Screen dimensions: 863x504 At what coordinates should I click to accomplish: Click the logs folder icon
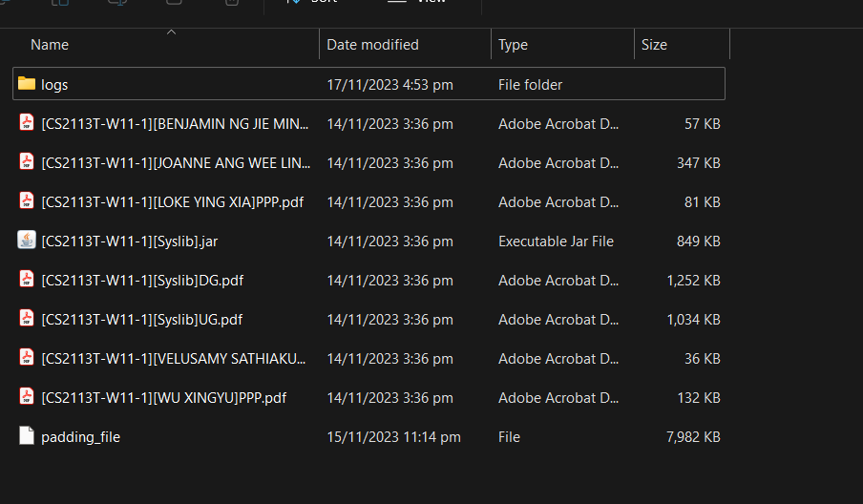27,84
